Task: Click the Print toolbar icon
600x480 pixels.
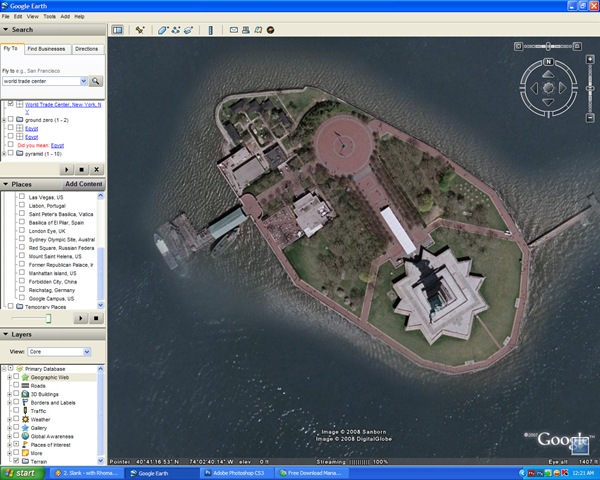Action: (x=246, y=30)
